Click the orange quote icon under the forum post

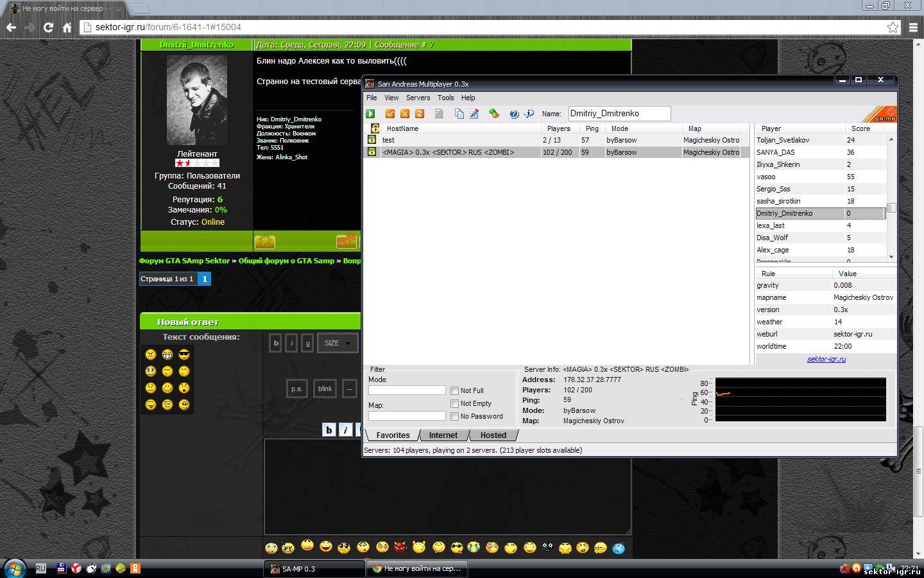click(346, 241)
